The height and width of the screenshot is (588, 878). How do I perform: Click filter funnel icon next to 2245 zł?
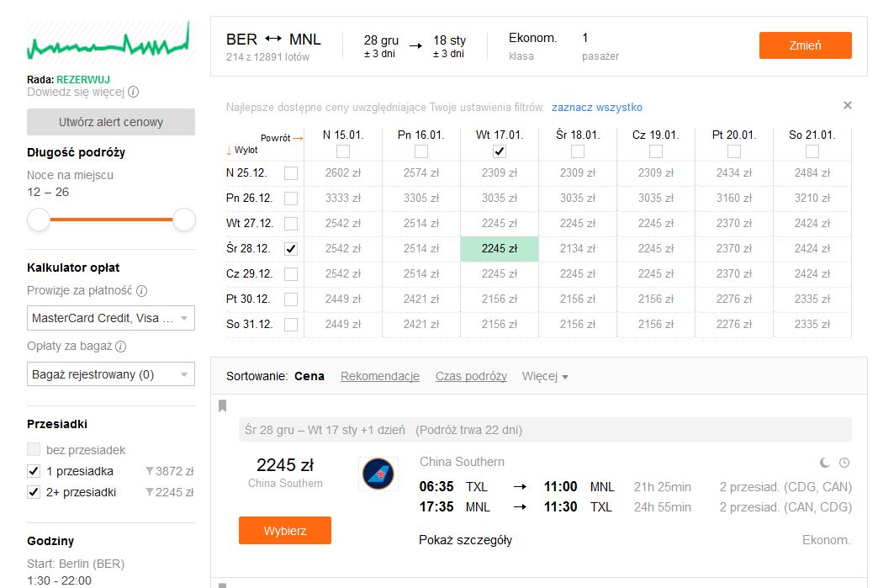click(x=150, y=492)
